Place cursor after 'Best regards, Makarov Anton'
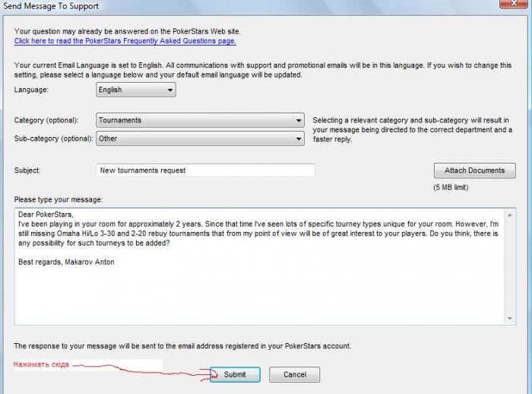This screenshot has height=394, width=532. 115,262
